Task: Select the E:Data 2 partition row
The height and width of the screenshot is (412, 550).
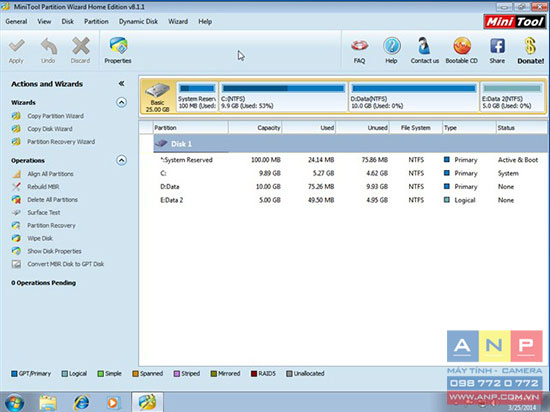Action: point(350,200)
